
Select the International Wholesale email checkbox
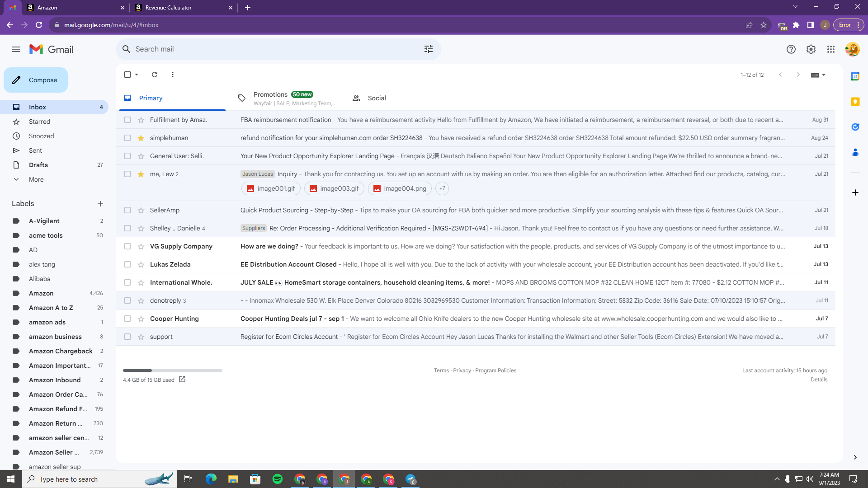[127, 282]
